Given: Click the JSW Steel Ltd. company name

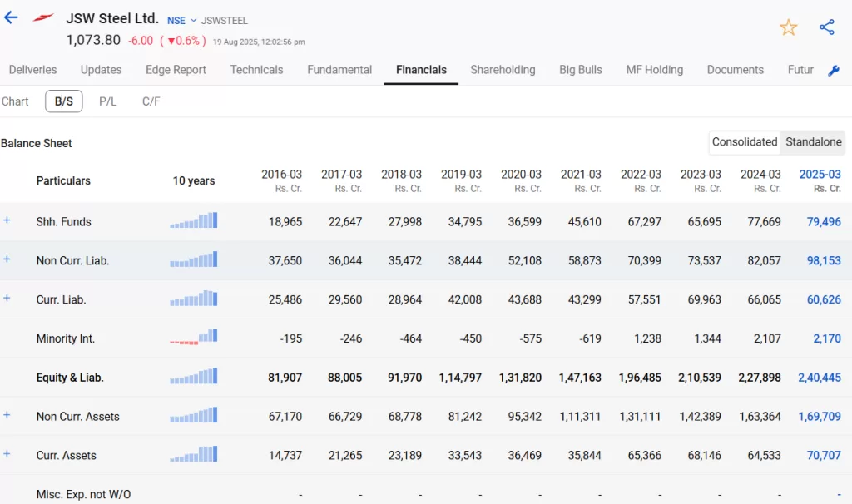Looking at the screenshot, I should [x=112, y=18].
